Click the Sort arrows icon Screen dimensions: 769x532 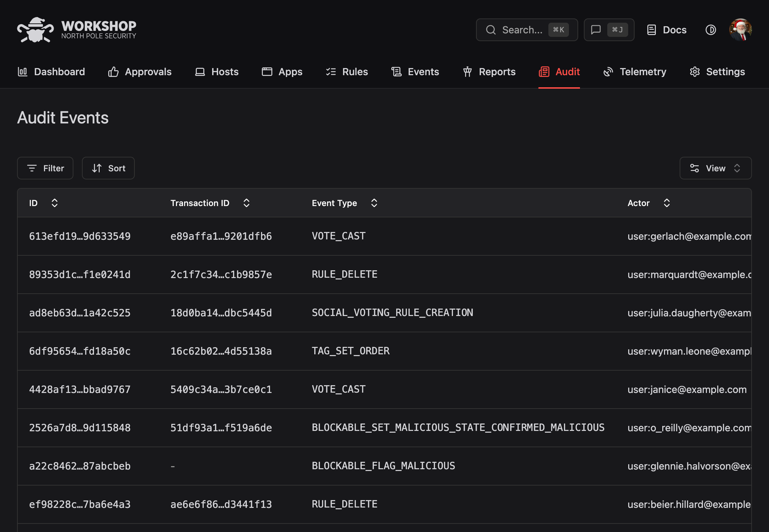tap(97, 168)
